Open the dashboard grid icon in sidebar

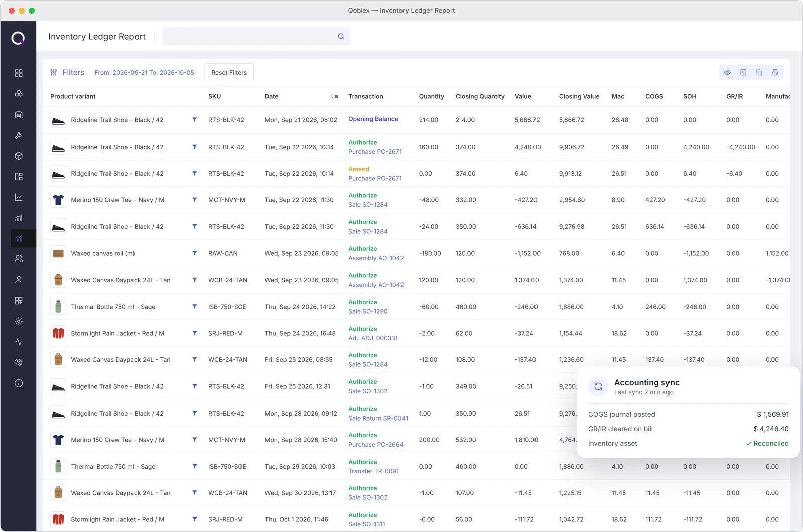[x=19, y=73]
